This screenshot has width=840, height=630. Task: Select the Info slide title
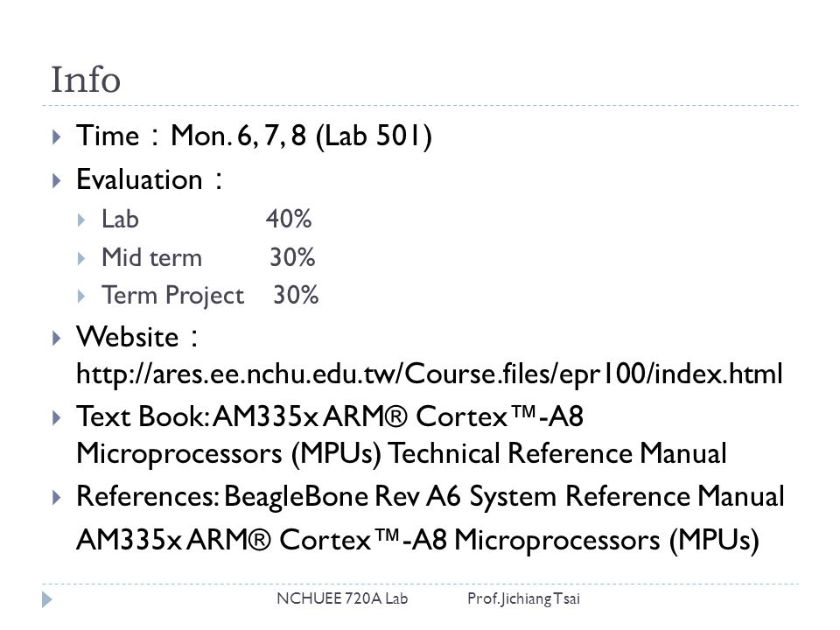point(86,80)
